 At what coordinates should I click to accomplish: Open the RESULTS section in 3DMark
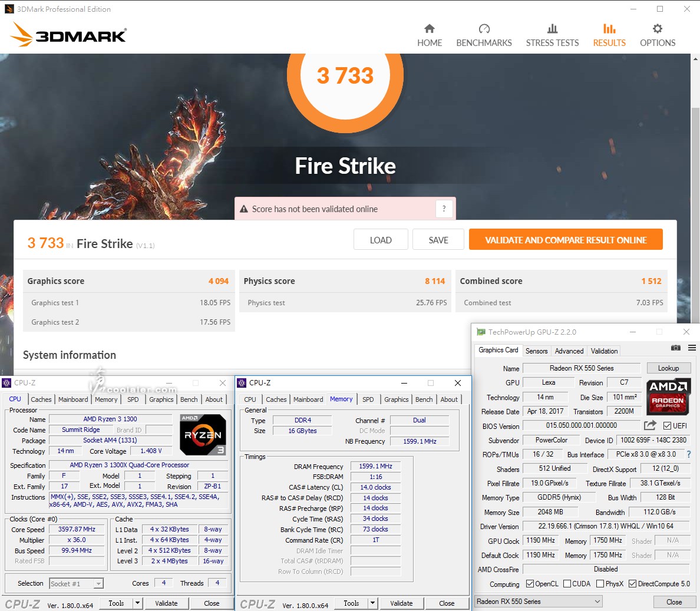[x=609, y=35]
